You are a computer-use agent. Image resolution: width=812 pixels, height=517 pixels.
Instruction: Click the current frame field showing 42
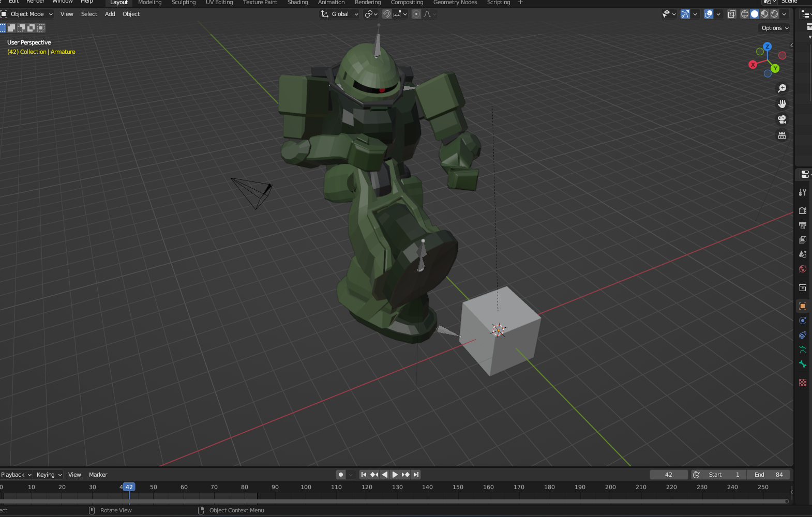tap(668, 475)
